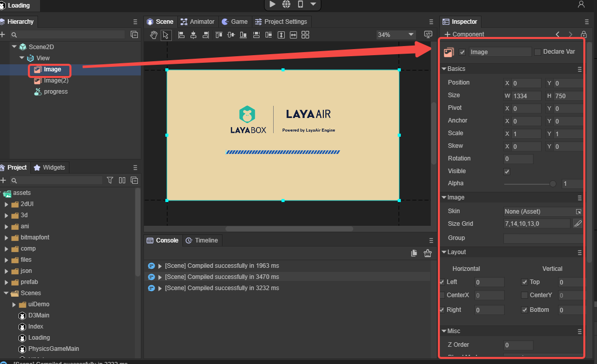Expand the 2dUI folder
This screenshot has width=597, height=364.
pyautogui.click(x=6, y=204)
